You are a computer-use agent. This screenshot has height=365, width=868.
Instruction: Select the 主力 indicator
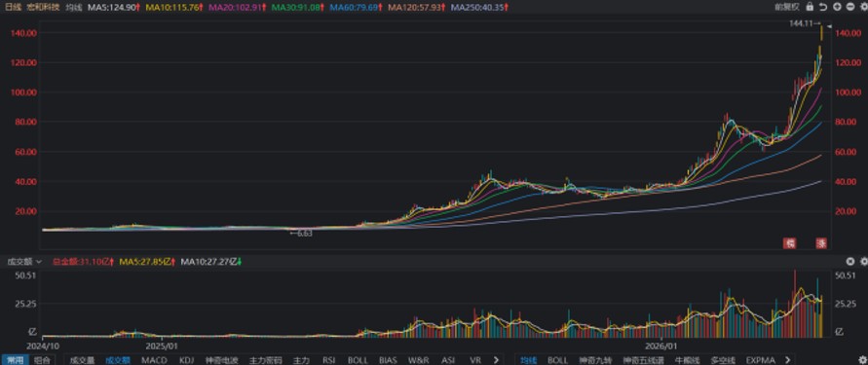tap(301, 360)
